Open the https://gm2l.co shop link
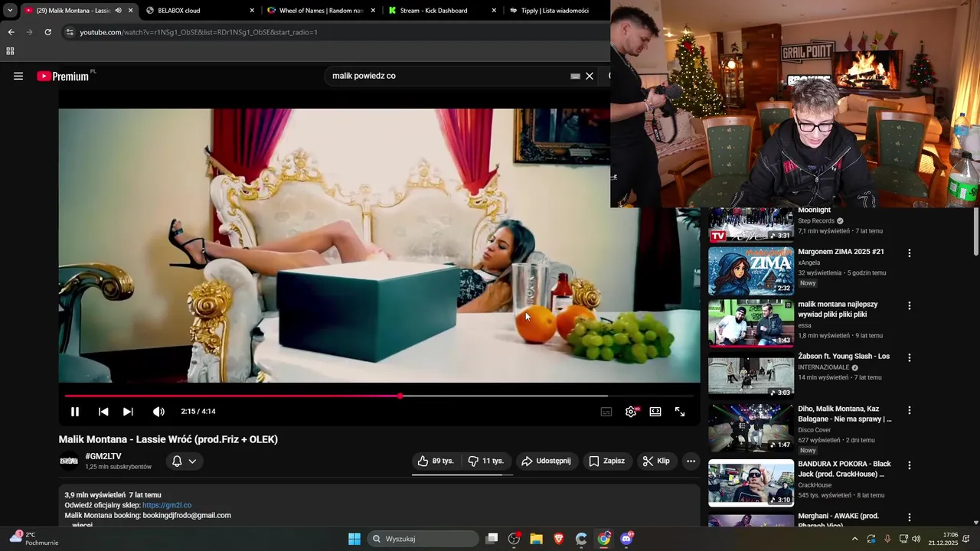 [167, 505]
